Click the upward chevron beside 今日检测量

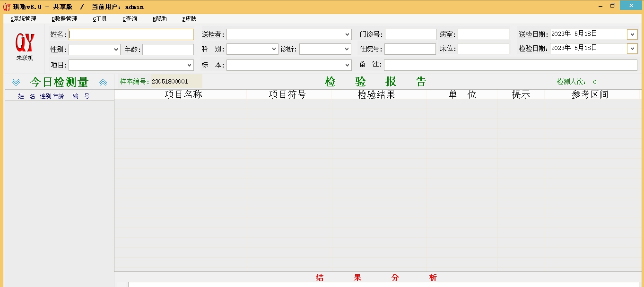pyautogui.click(x=103, y=82)
